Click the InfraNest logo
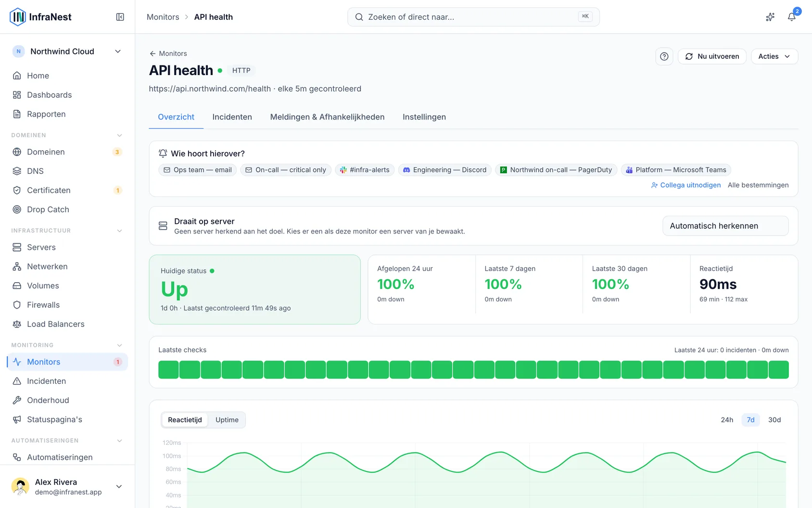The height and width of the screenshot is (508, 812). point(40,17)
